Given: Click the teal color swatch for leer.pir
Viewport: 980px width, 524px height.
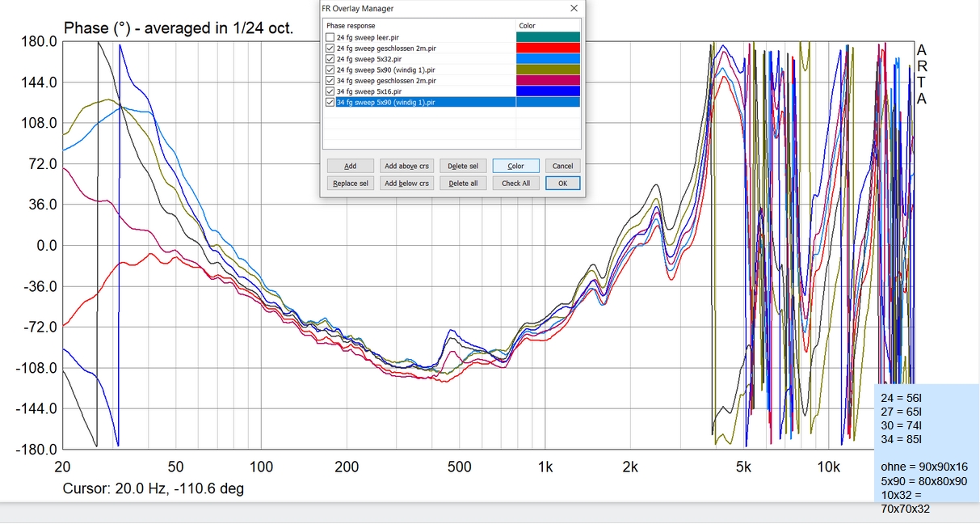Looking at the screenshot, I should click(548, 37).
